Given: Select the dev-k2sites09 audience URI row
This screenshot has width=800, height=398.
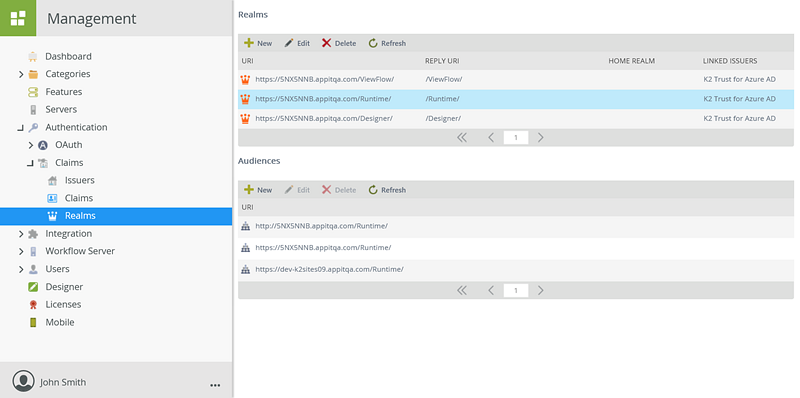Looking at the screenshot, I should pos(516,269).
